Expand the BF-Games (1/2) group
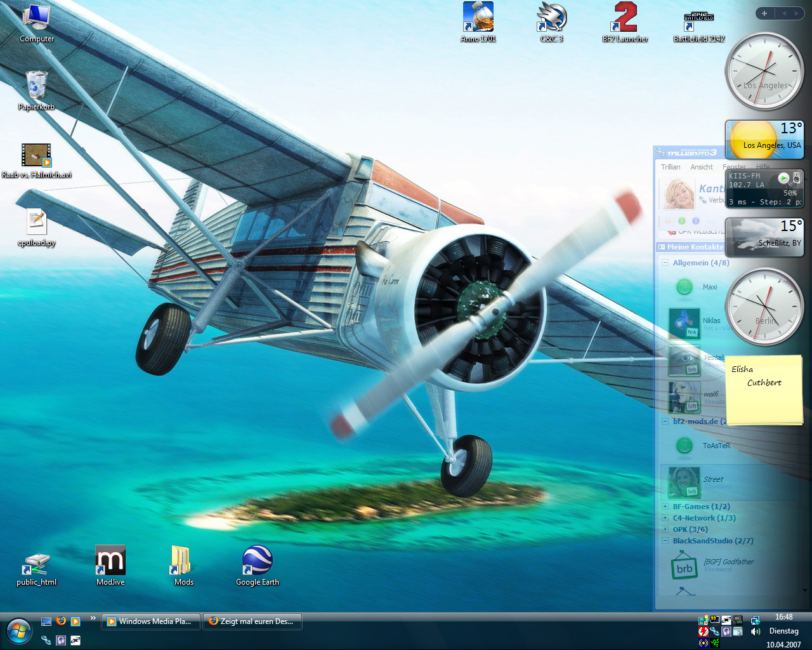Screen dimensions: 812x650 pos(665,507)
